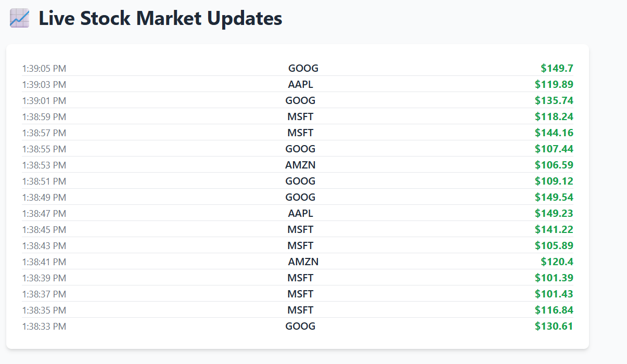
Task: Select the AAPL ticker at 1:38:47 PM
Action: click(300, 213)
